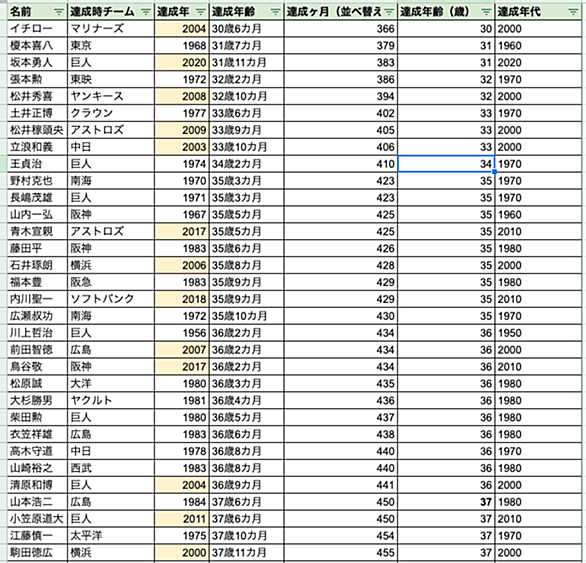The height and width of the screenshot is (563, 586).
Task: Select the cell イチロー
Action: (x=37, y=29)
